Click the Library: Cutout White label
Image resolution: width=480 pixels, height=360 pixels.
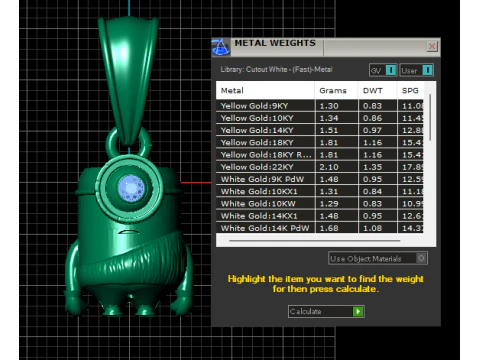click(x=277, y=69)
